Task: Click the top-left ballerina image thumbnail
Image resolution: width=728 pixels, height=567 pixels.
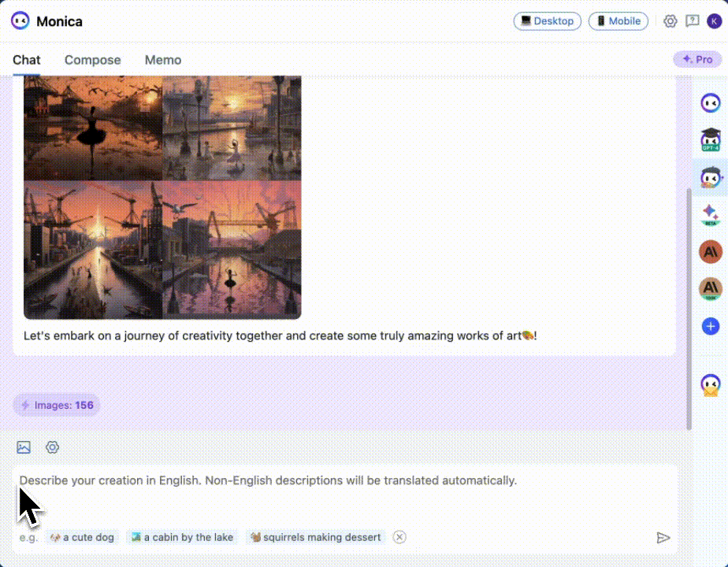Action: coord(93,126)
